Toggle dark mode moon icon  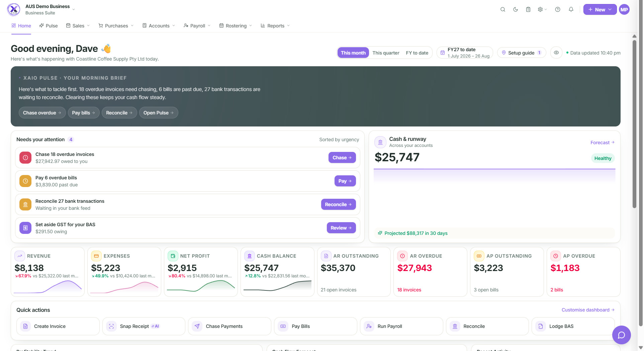click(x=516, y=10)
